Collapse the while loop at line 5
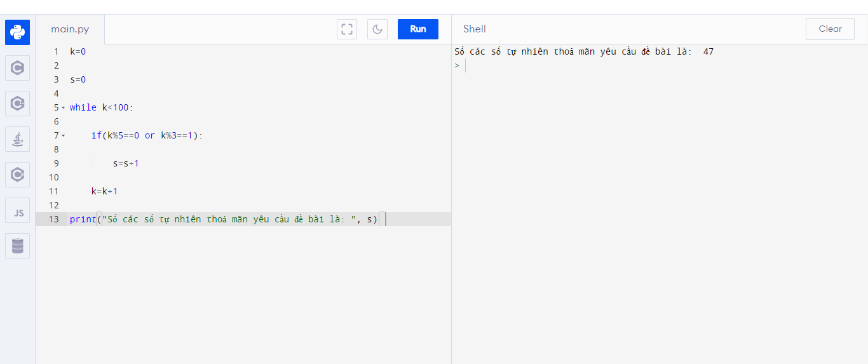 64,108
